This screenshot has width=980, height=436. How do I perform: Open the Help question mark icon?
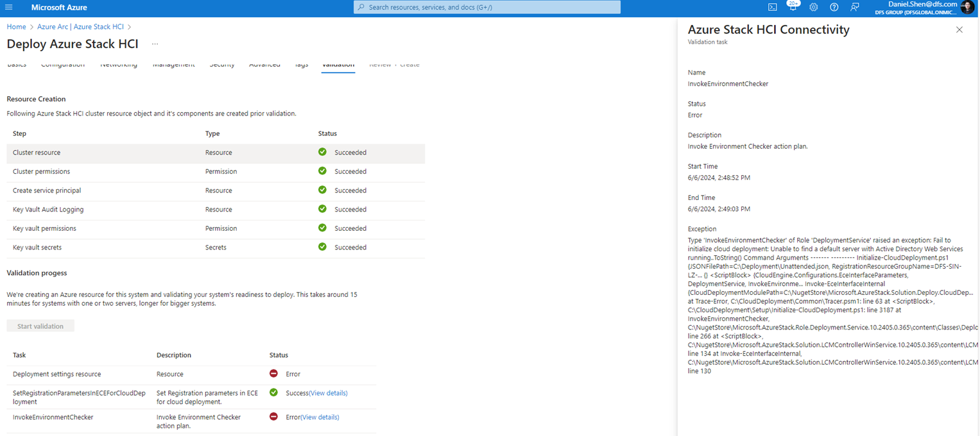[834, 7]
